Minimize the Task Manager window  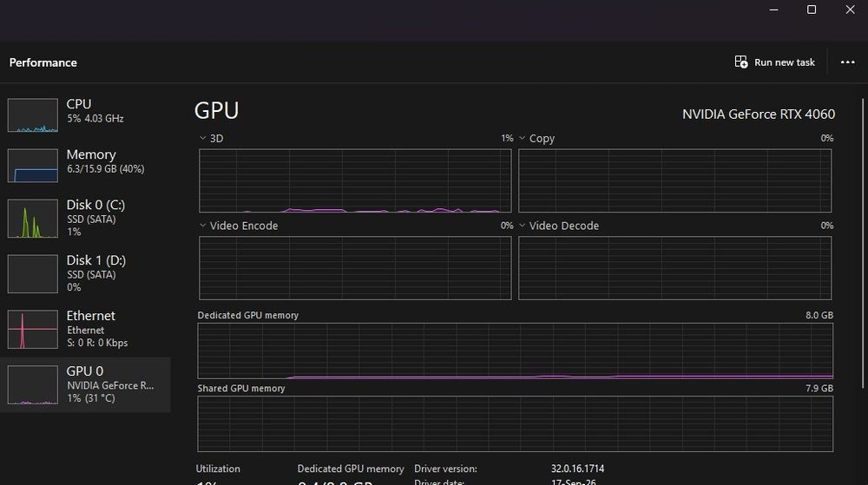774,10
